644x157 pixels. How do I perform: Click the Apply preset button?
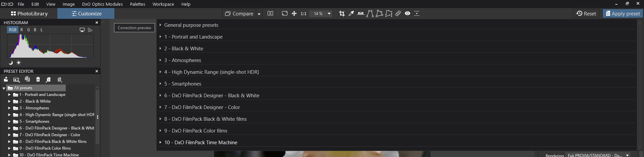623,13
